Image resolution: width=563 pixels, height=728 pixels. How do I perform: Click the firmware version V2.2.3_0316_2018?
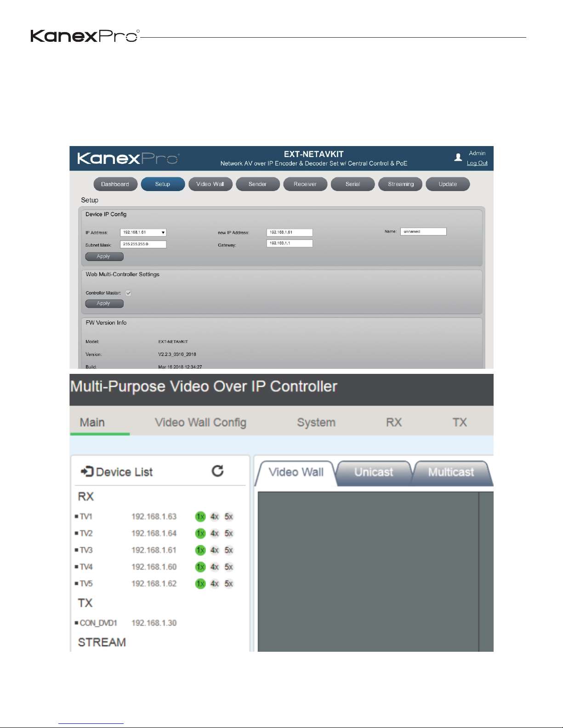tap(177, 355)
